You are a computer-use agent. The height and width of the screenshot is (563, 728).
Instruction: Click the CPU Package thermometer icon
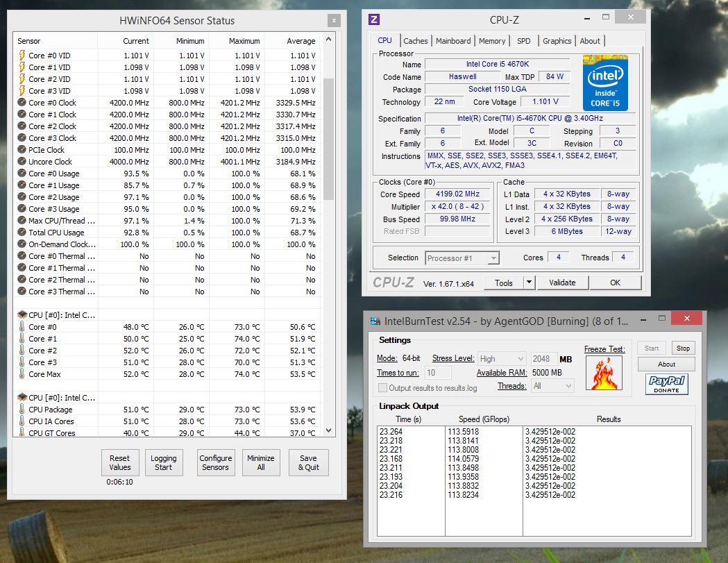tap(22, 410)
